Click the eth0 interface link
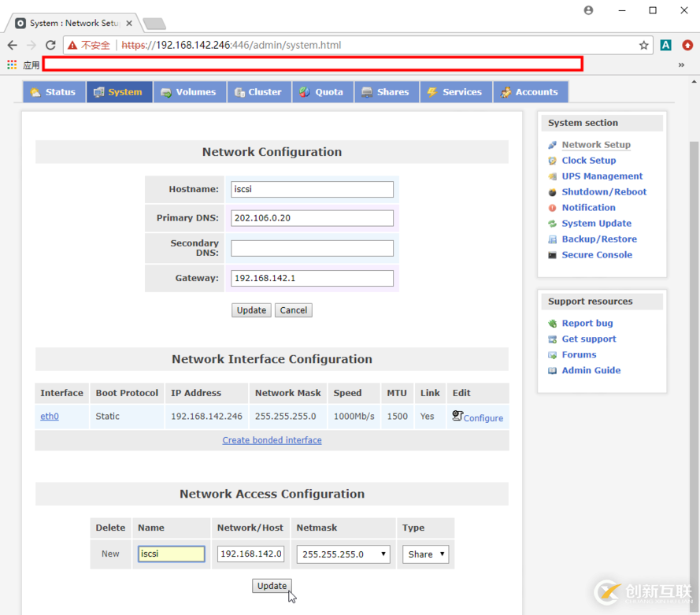This screenshot has width=700, height=615. click(x=50, y=417)
